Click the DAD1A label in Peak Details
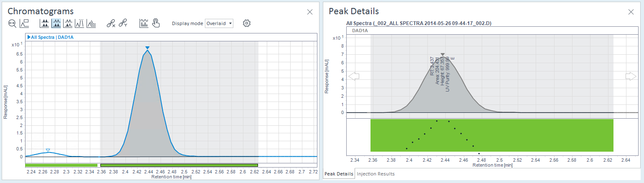Image resolution: width=644 pixels, height=183 pixels. coord(360,30)
